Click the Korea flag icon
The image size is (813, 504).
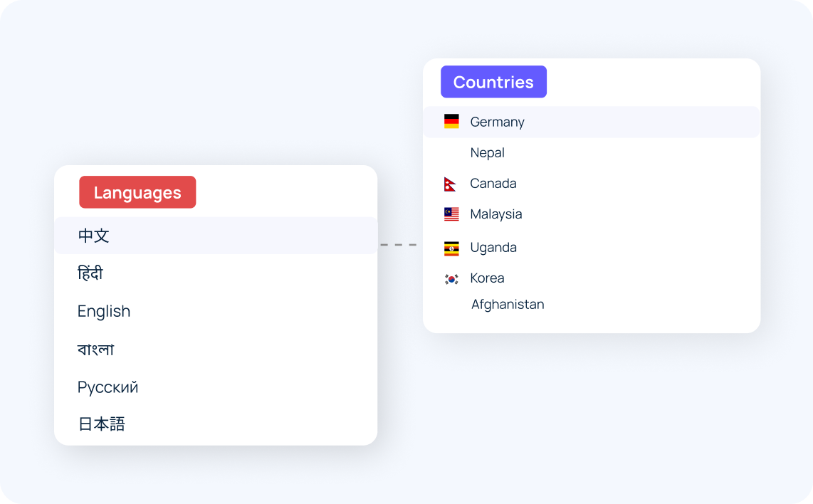[x=451, y=279]
